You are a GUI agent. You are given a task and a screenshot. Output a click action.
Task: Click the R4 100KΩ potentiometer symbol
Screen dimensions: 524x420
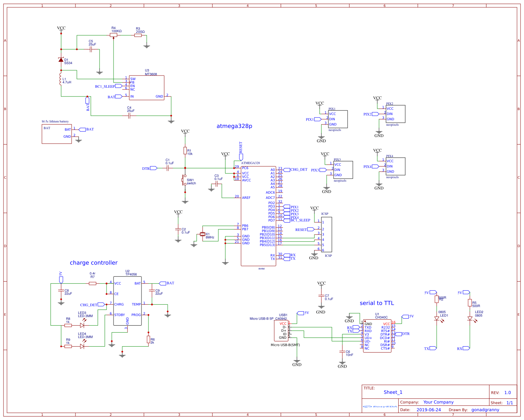(x=114, y=35)
